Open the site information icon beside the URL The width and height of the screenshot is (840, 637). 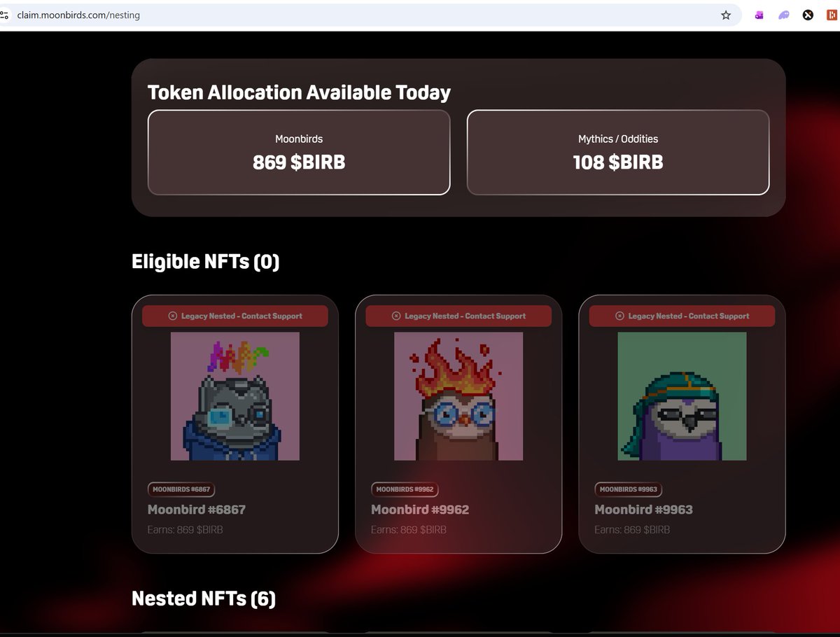(x=4, y=15)
